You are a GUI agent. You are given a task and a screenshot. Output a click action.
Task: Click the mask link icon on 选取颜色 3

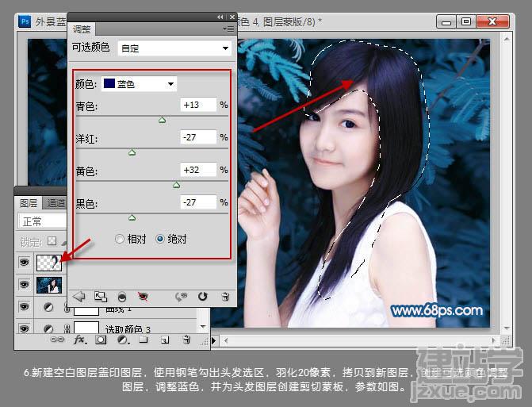(x=67, y=328)
